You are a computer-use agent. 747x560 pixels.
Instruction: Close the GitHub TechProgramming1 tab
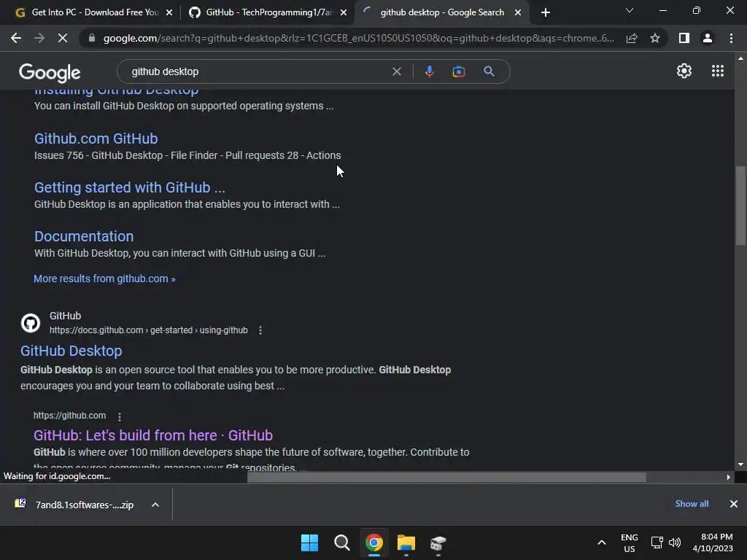point(344,12)
